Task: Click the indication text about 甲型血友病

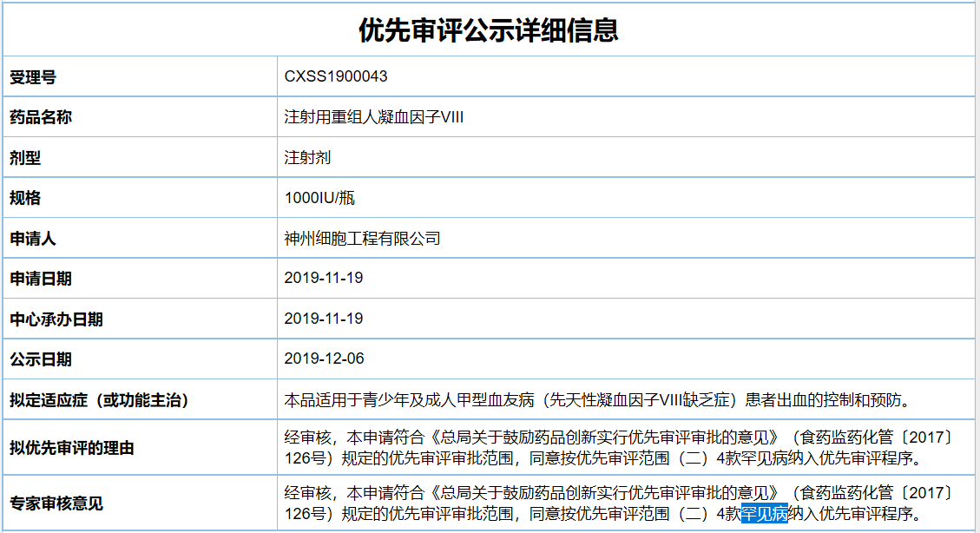Action: click(x=598, y=400)
